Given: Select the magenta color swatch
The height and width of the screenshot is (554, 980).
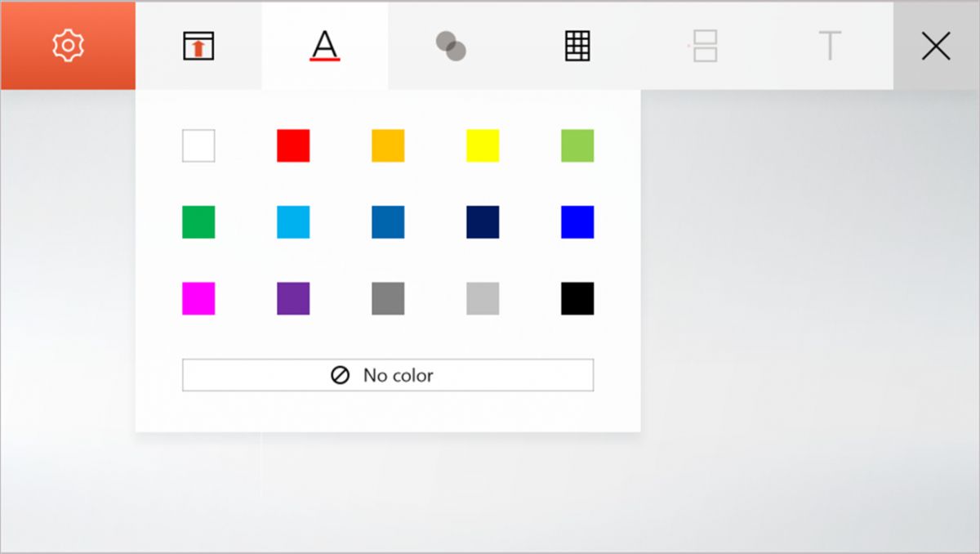Looking at the screenshot, I should click(198, 298).
